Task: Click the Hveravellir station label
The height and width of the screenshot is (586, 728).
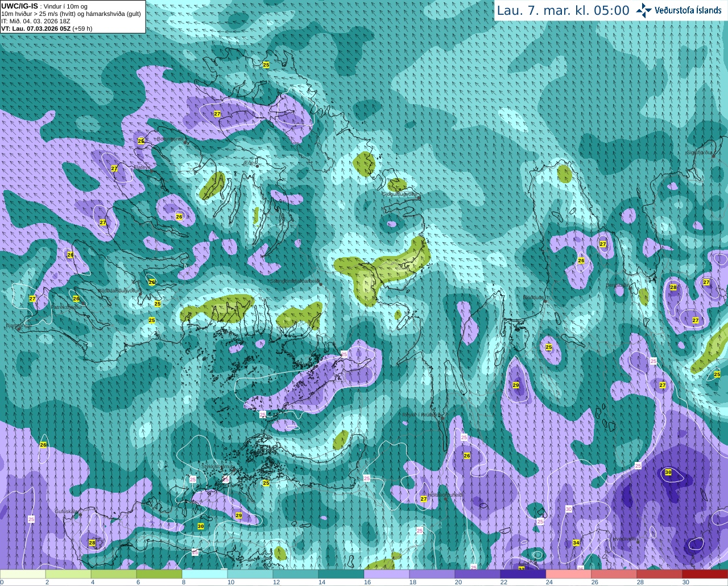Action: pyautogui.click(x=624, y=538)
